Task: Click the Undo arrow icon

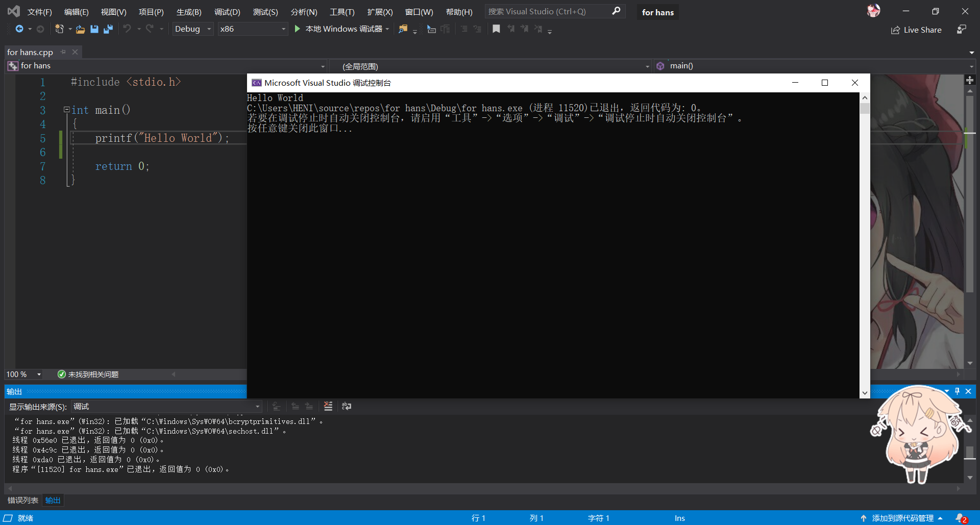Action: pyautogui.click(x=127, y=29)
